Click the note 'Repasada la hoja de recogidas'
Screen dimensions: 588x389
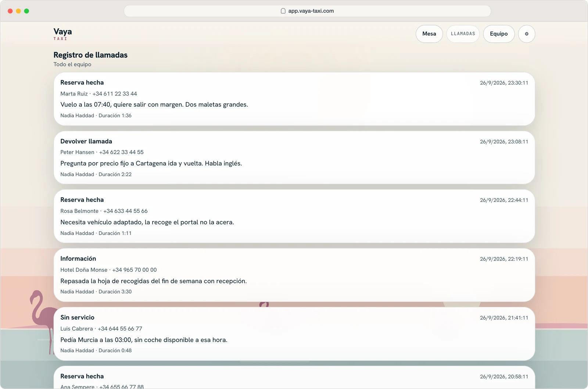(154, 281)
